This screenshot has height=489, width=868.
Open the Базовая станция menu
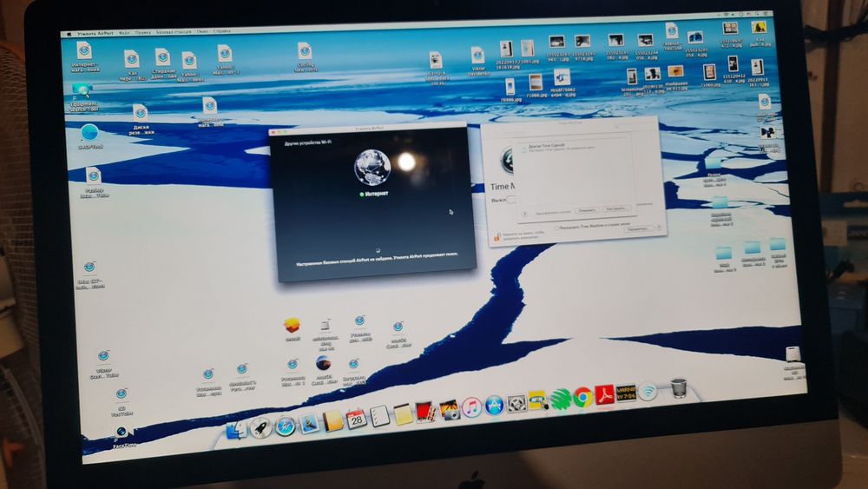click(174, 32)
